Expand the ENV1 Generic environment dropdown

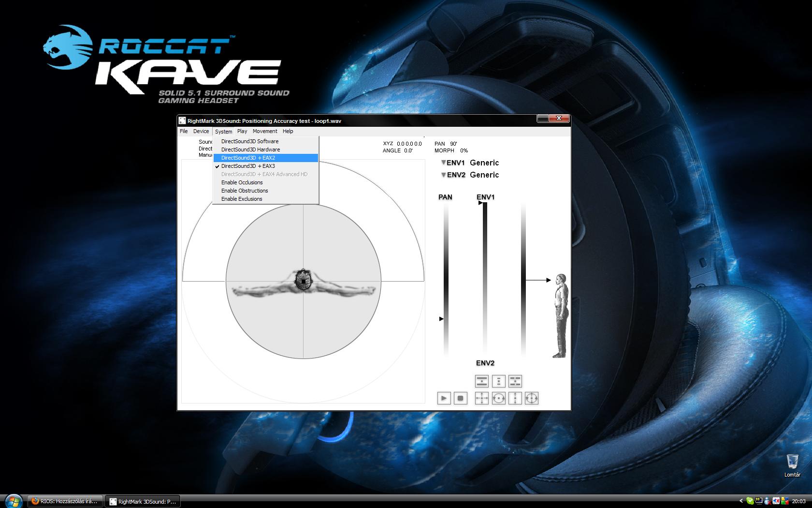pyautogui.click(x=443, y=163)
